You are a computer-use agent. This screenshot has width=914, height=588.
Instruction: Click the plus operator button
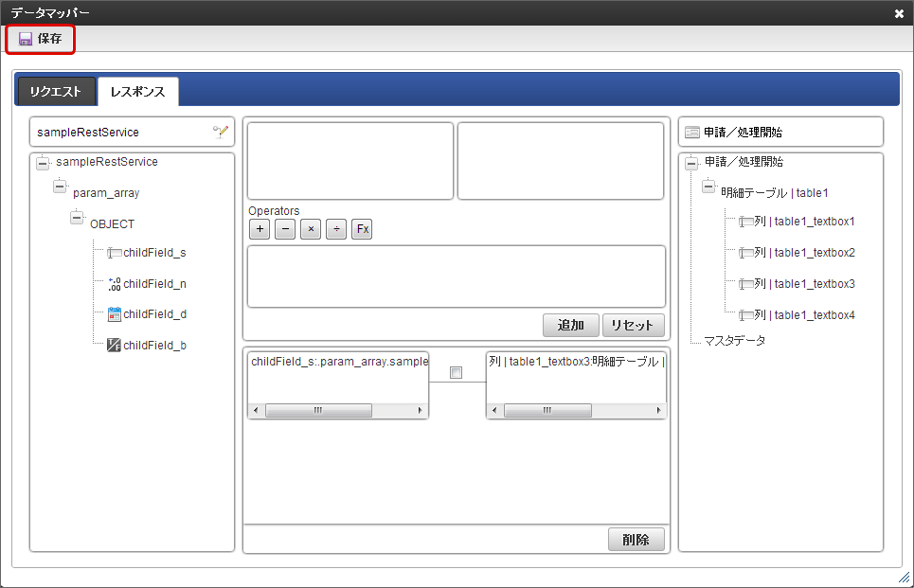[x=260, y=229]
